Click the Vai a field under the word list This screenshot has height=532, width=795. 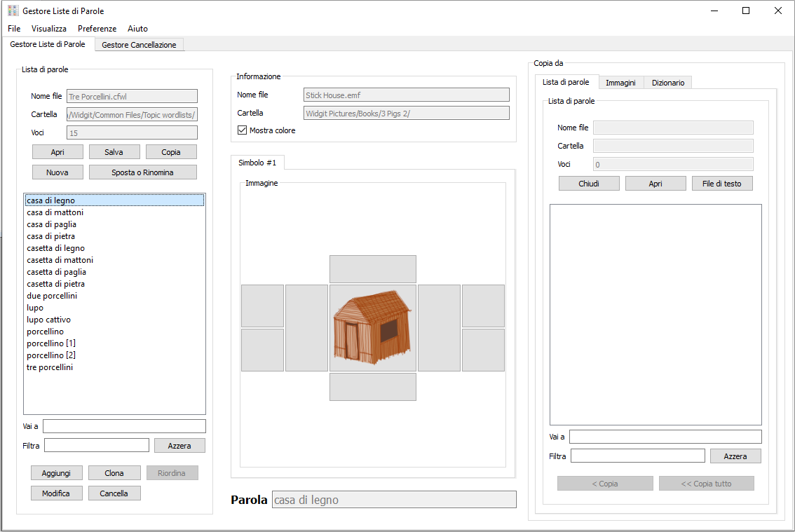(124, 426)
